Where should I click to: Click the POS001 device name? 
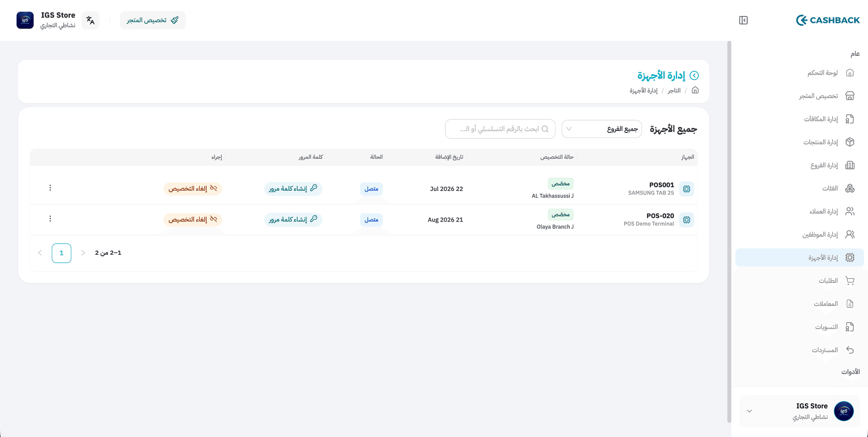[x=661, y=185]
